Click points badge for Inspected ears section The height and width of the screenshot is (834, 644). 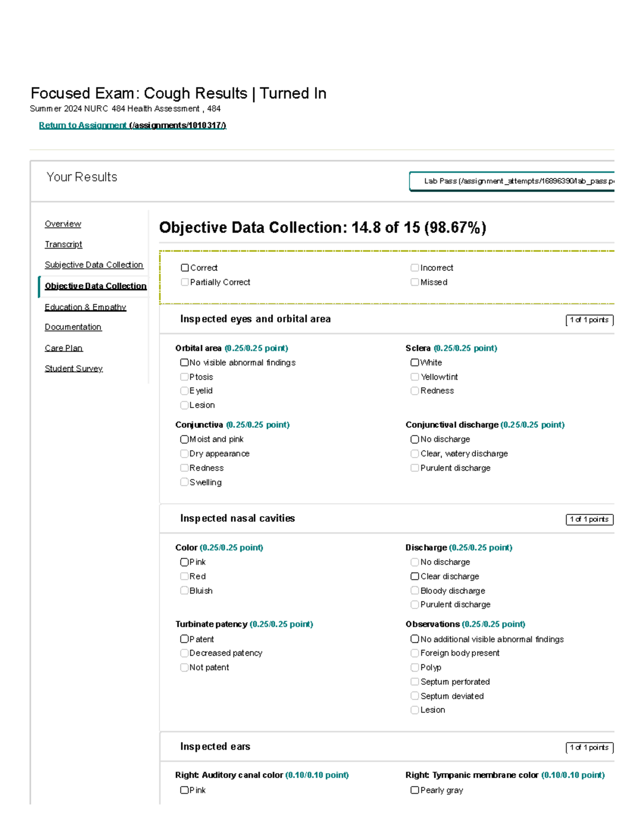tap(589, 748)
